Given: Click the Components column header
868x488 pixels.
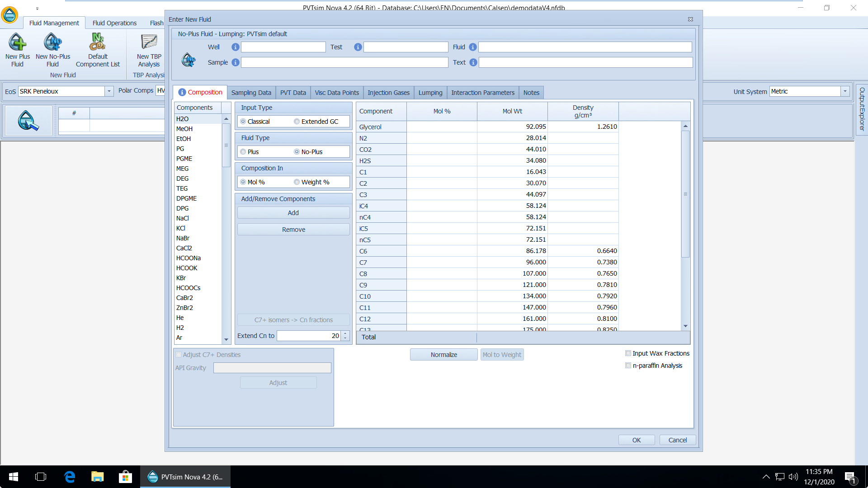Looking at the screenshot, I should [x=198, y=108].
